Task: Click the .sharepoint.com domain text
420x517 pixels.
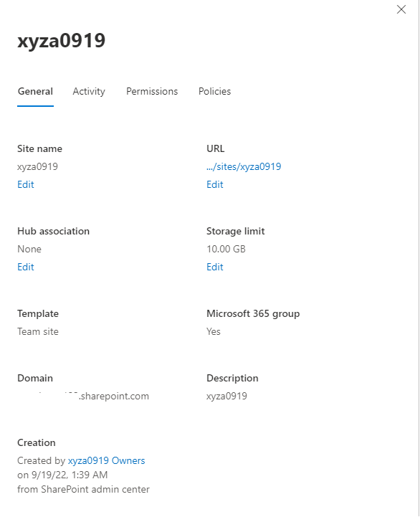Action: point(114,396)
